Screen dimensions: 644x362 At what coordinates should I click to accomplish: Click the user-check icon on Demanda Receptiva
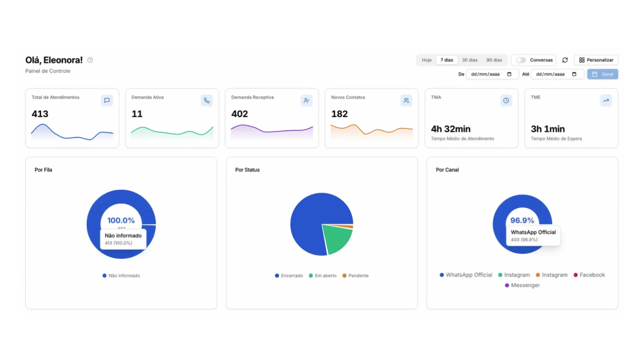pyautogui.click(x=306, y=100)
